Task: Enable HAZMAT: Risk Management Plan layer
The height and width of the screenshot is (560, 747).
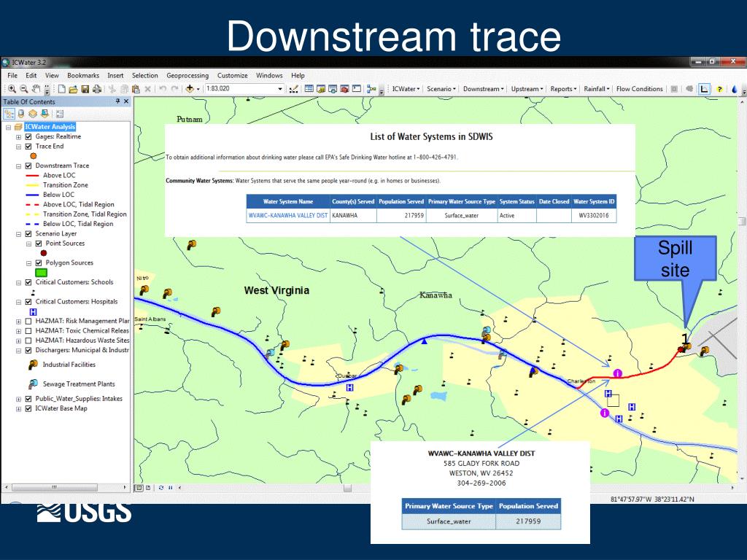Action: pyautogui.click(x=28, y=321)
